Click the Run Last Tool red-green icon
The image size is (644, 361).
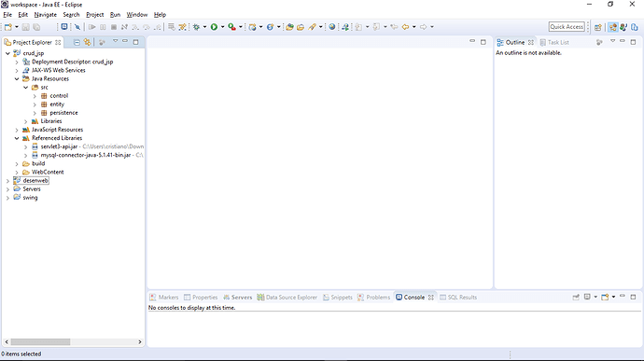click(x=232, y=27)
